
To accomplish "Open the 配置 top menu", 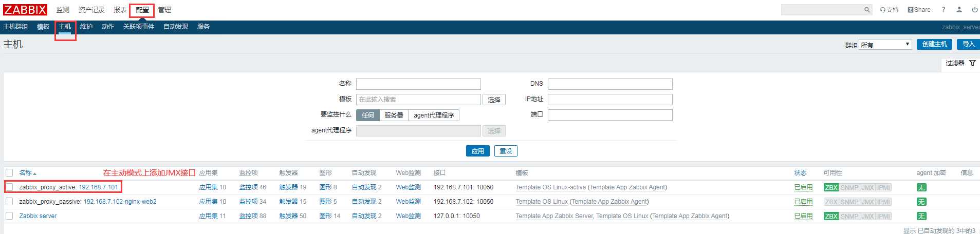I will [142, 10].
